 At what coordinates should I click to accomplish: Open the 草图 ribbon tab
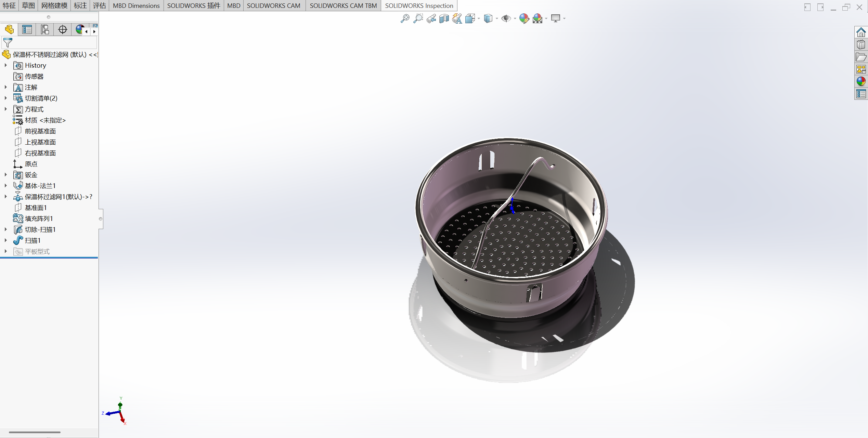(x=28, y=6)
